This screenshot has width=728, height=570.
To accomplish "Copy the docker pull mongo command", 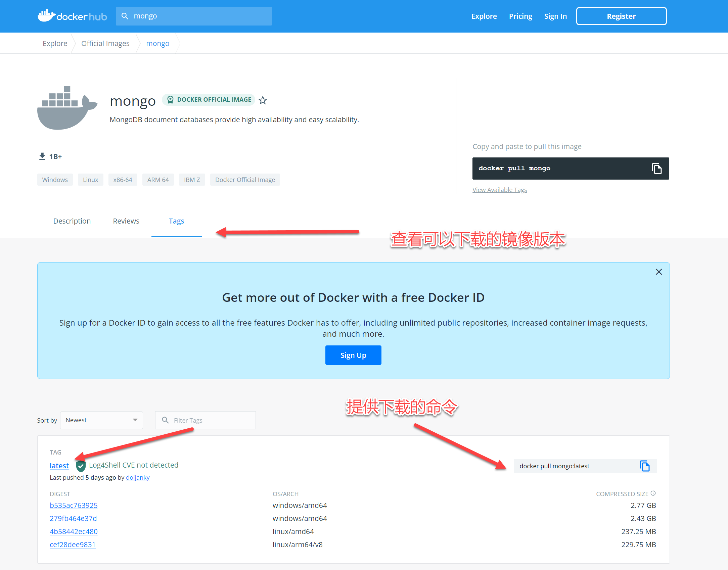I will click(656, 169).
